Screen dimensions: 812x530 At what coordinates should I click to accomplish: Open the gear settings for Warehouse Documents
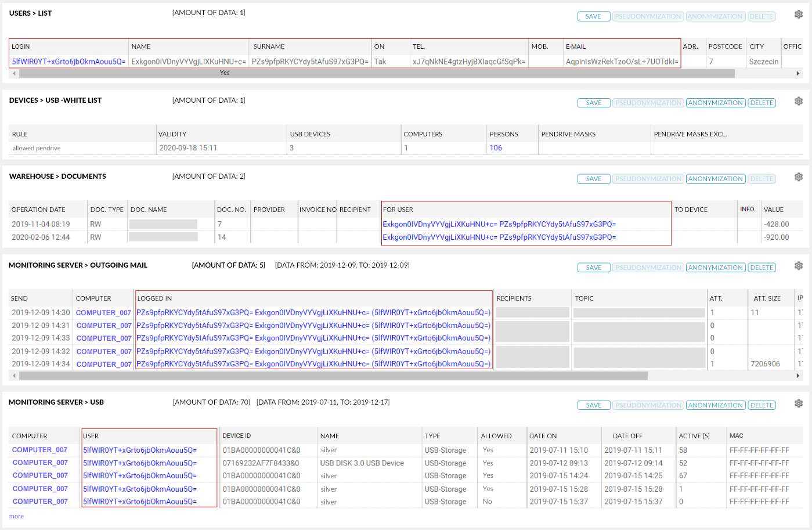point(799,177)
